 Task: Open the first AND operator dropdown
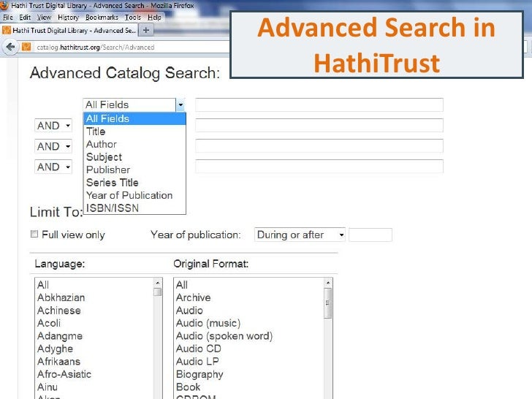(x=53, y=126)
